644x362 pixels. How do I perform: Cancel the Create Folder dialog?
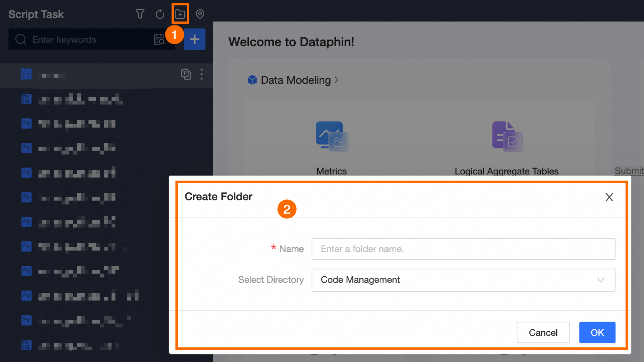[543, 332]
